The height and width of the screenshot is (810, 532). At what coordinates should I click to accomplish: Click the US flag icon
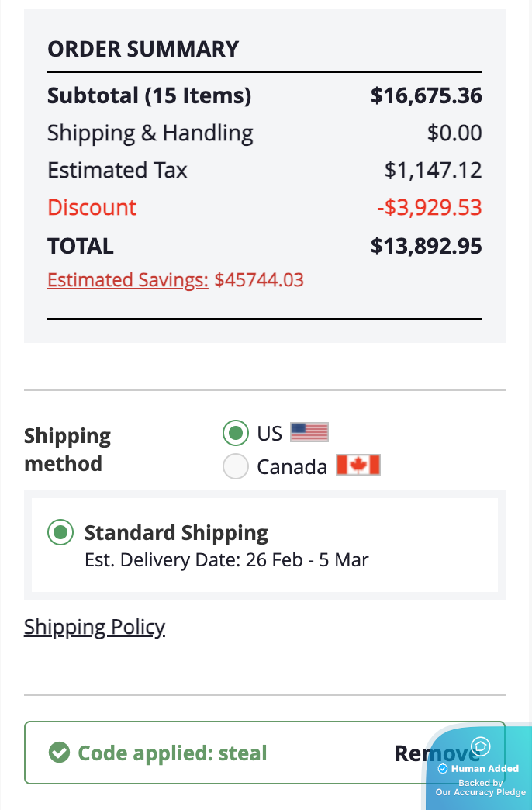pyautogui.click(x=309, y=432)
